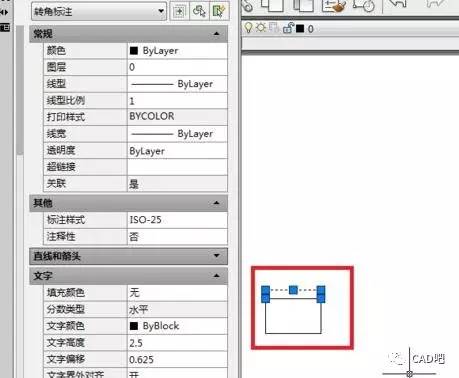Click the lower left blue dimension grip
Viewport: 459px width, 378px height.
(x=265, y=298)
